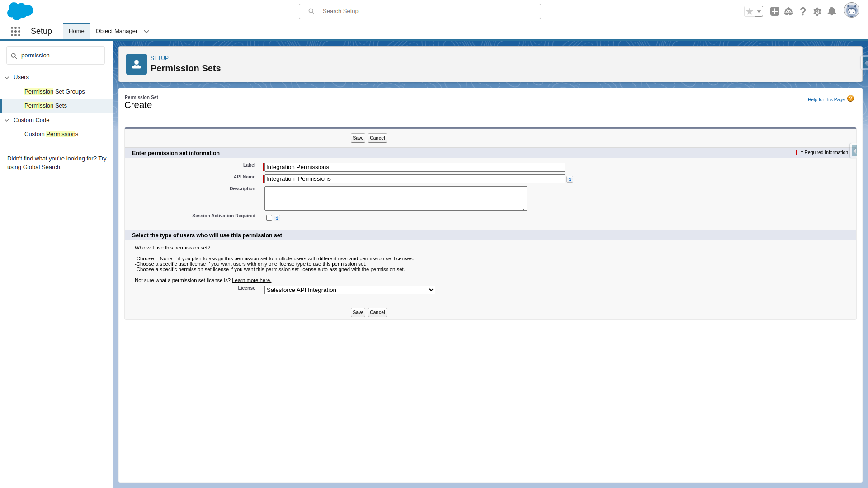Click the favorites star toggle

click(x=750, y=11)
